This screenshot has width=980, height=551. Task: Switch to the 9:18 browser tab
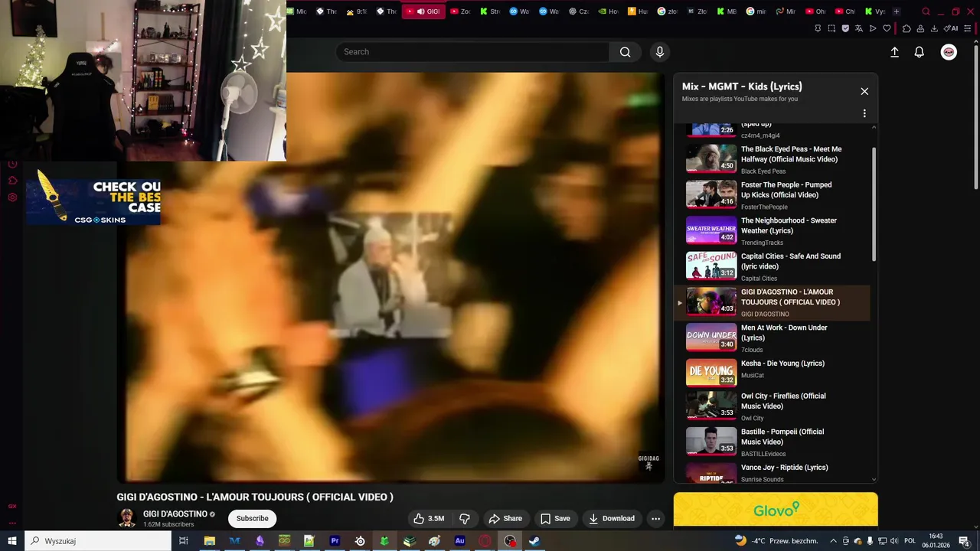(357, 11)
